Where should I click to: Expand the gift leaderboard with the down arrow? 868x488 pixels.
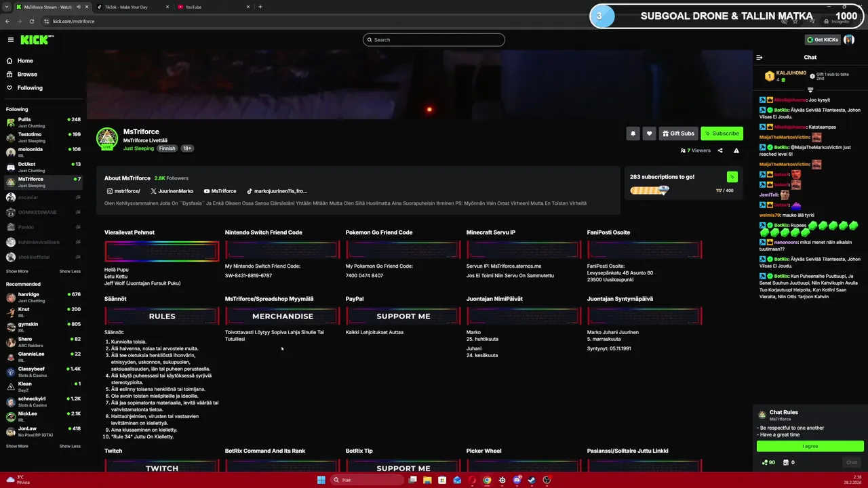coord(810,89)
